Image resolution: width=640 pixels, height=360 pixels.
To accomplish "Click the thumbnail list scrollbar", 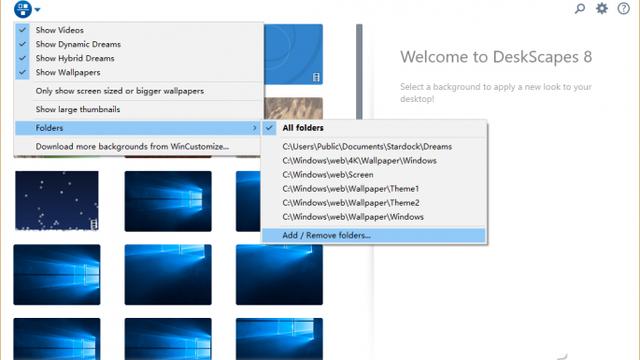I will tap(359, 72).
